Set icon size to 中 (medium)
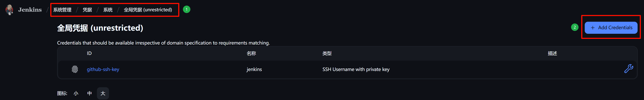Image resolution: width=644 pixels, height=100 pixels. (x=89, y=93)
